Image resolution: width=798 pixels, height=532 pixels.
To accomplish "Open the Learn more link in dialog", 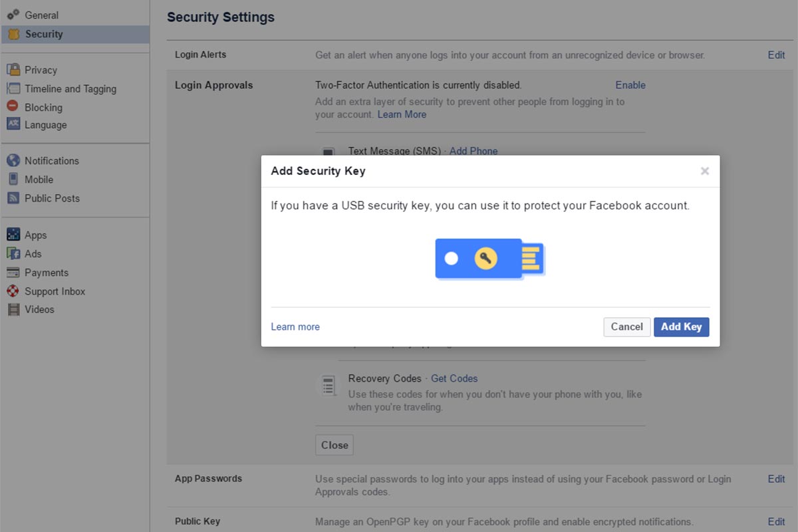I will (295, 327).
